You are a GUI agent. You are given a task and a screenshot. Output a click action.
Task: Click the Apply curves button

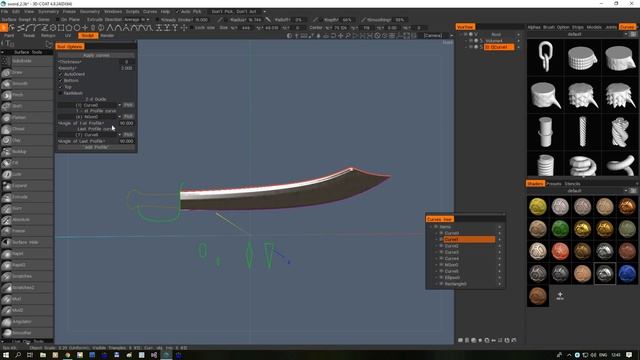[x=96, y=55]
